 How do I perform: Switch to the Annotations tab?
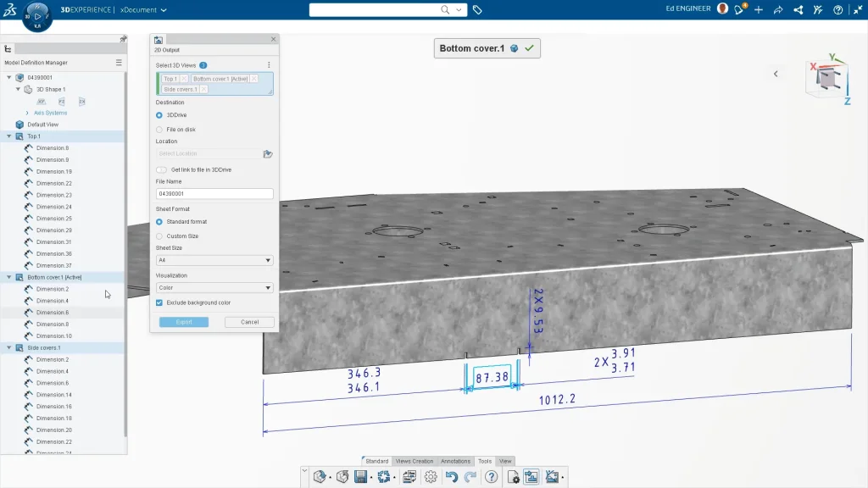pyautogui.click(x=455, y=461)
